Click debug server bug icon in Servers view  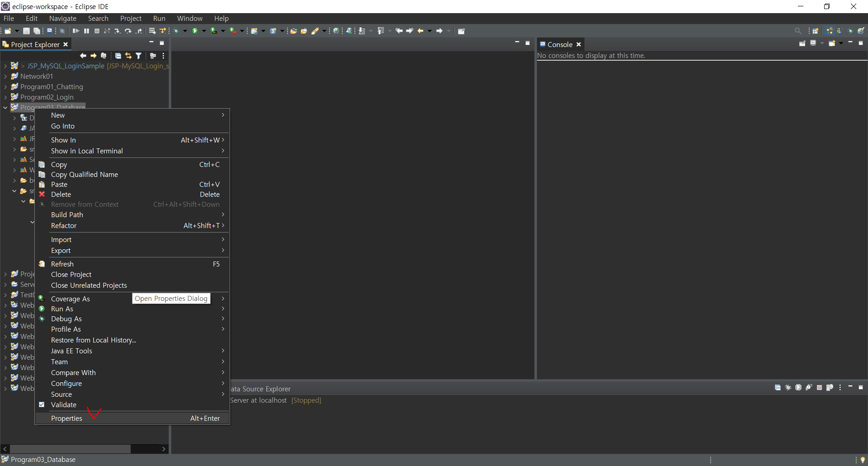[x=788, y=387]
